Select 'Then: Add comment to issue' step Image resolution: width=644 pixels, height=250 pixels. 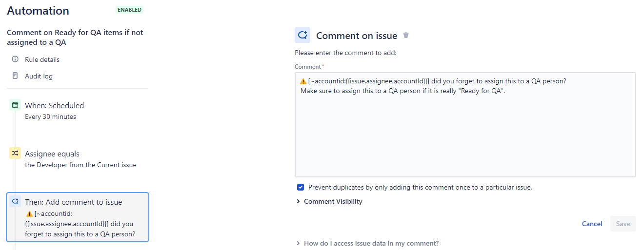point(74,202)
